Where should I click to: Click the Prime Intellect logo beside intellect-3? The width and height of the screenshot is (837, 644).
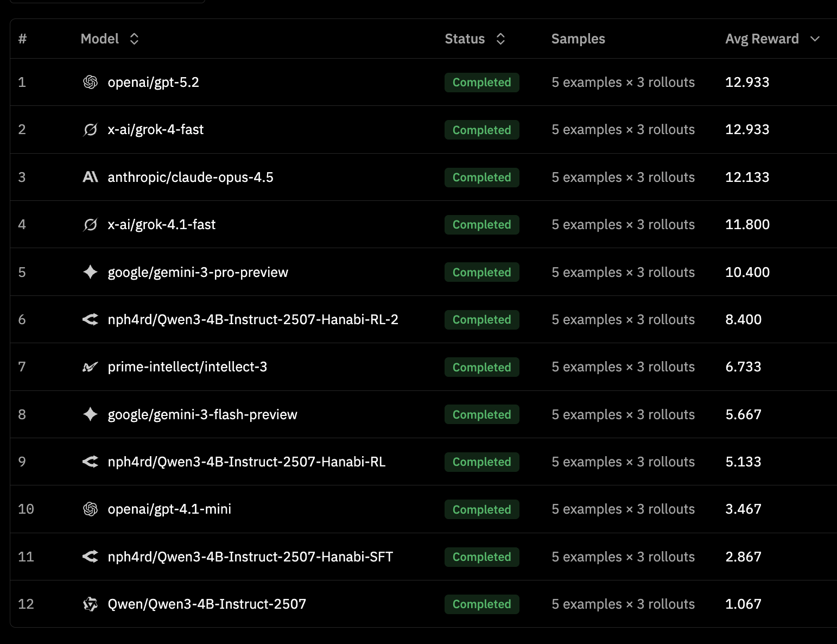(90, 367)
